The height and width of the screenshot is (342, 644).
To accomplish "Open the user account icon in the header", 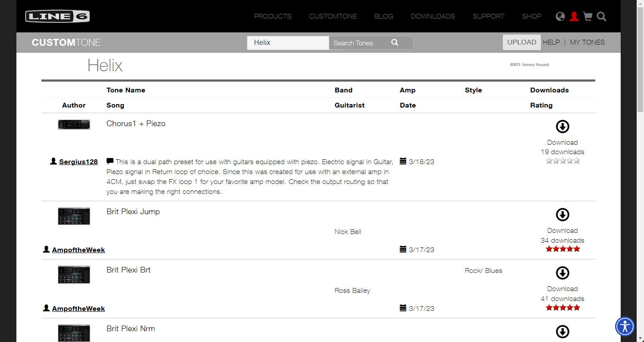I will point(574,16).
